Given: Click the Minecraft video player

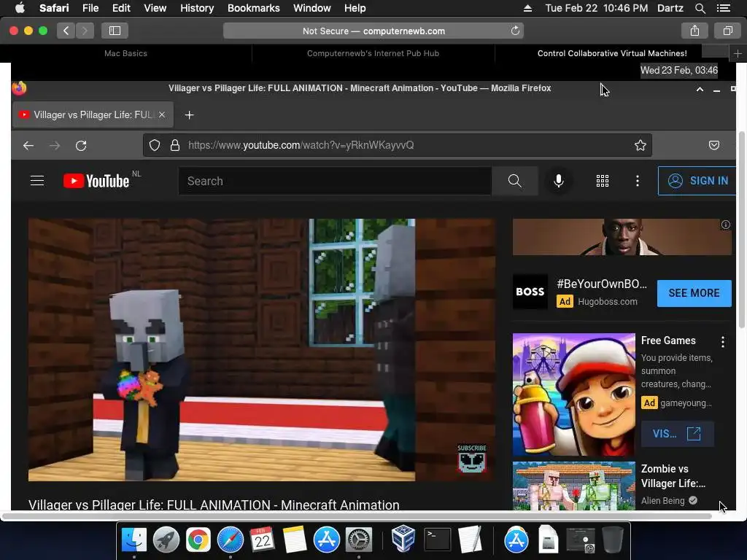Looking at the screenshot, I should point(262,350).
